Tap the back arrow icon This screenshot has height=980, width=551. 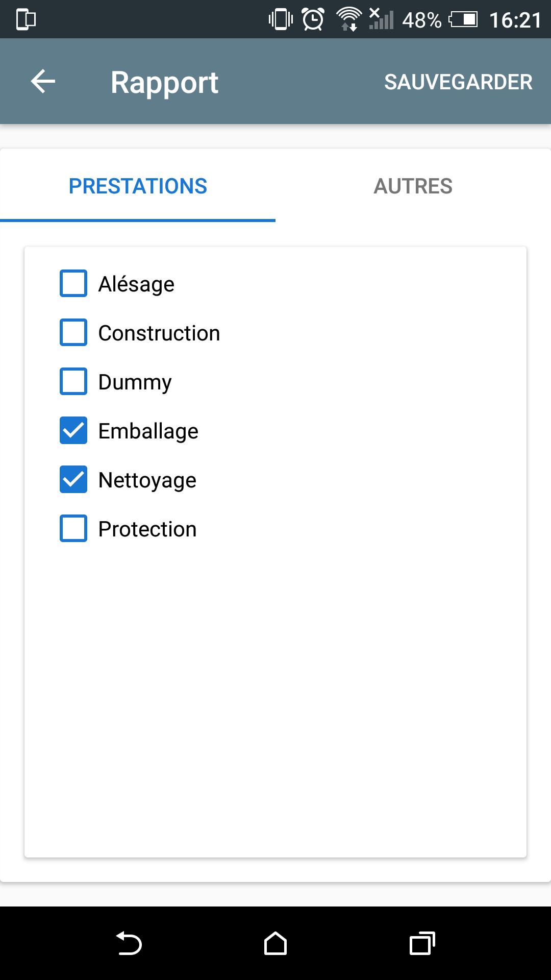click(43, 82)
